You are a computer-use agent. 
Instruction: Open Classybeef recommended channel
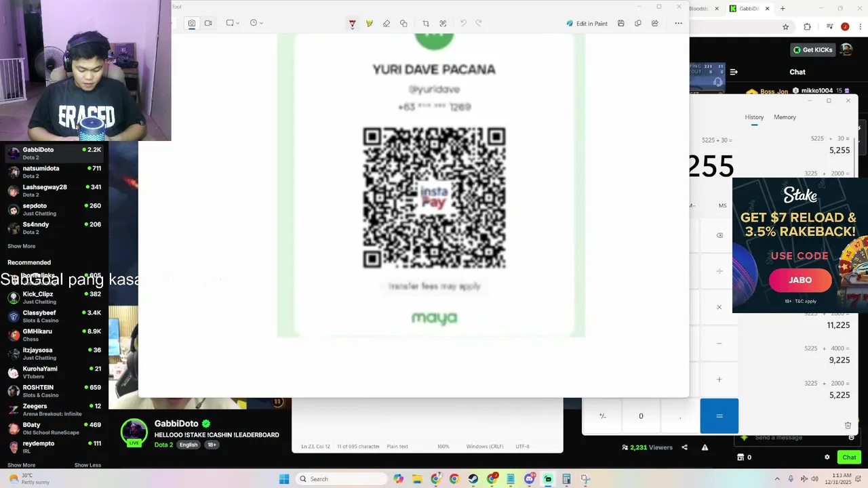coord(54,317)
